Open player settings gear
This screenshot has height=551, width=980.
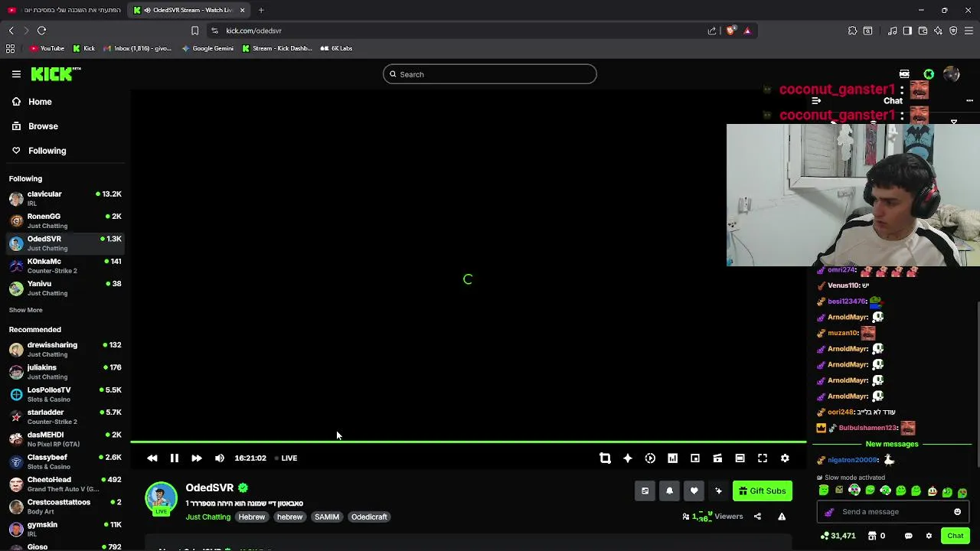[x=785, y=458]
